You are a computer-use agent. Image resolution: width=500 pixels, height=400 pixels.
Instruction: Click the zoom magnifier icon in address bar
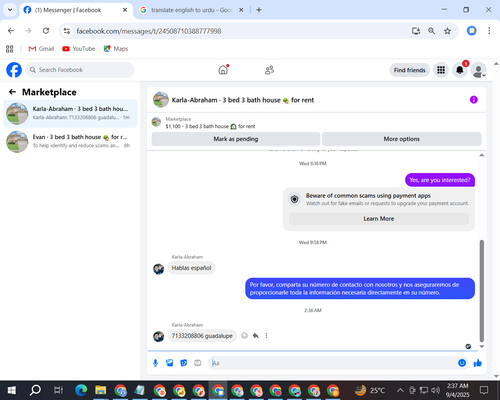click(x=432, y=31)
